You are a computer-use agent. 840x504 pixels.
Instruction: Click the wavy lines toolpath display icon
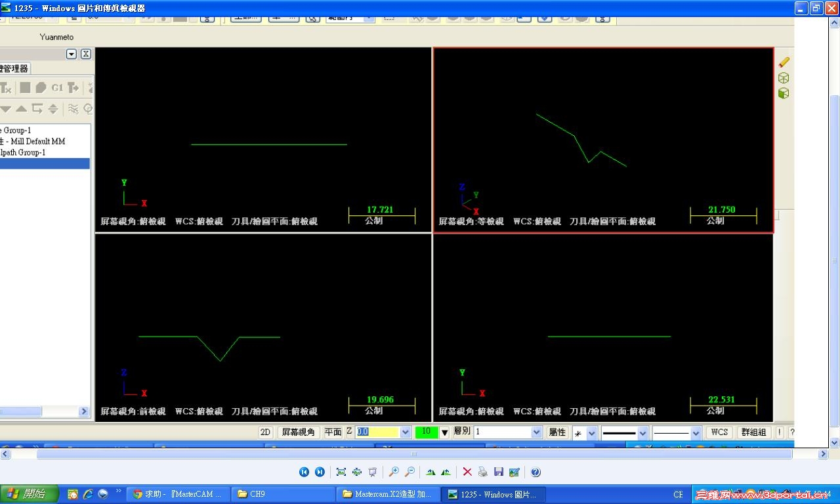(73, 108)
